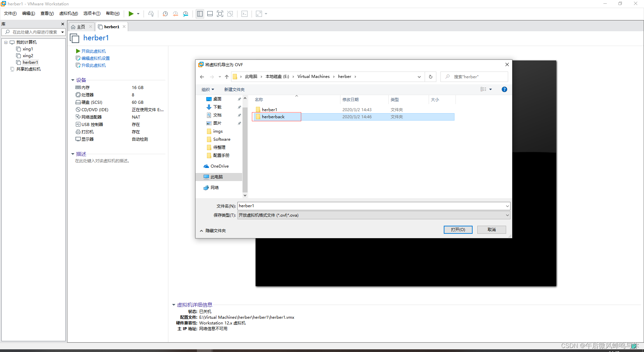Collapse the 描述 section
Image resolution: width=644 pixels, height=352 pixels.
click(x=73, y=154)
